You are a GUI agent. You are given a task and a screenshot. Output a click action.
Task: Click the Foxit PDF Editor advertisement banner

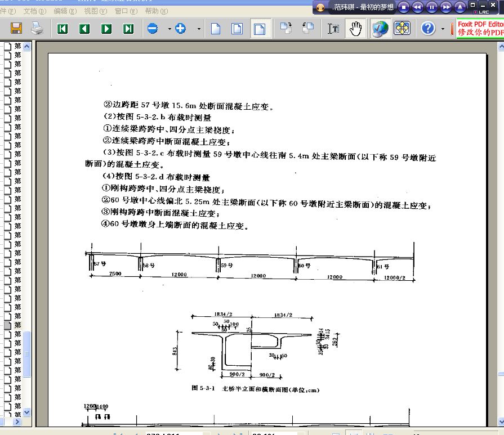[480, 28]
